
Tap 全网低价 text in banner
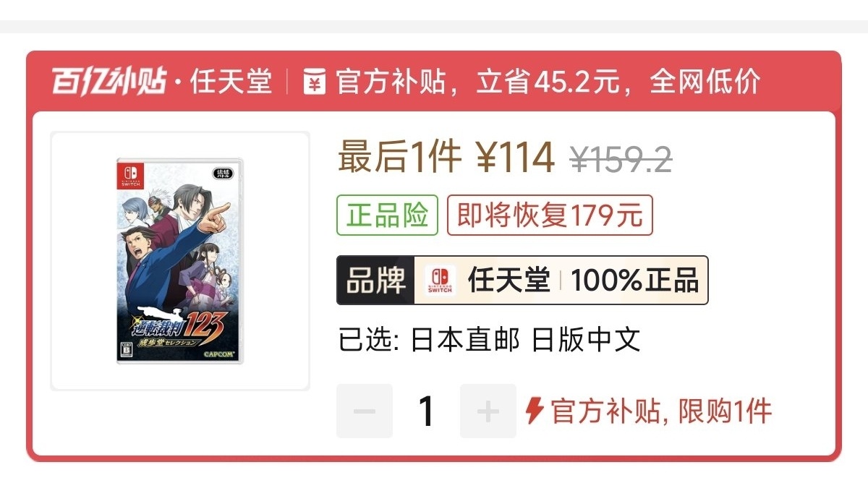pos(705,82)
